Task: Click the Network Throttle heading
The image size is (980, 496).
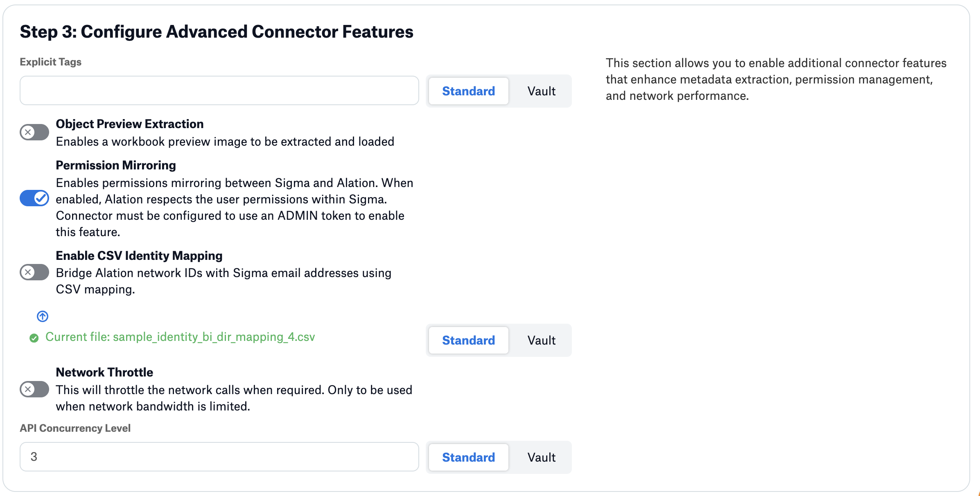Action: click(104, 372)
